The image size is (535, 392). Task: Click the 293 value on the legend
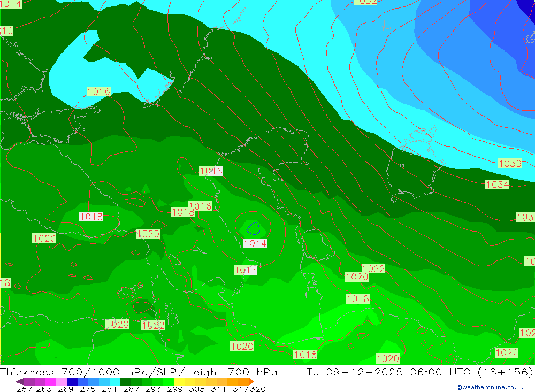pos(153,389)
